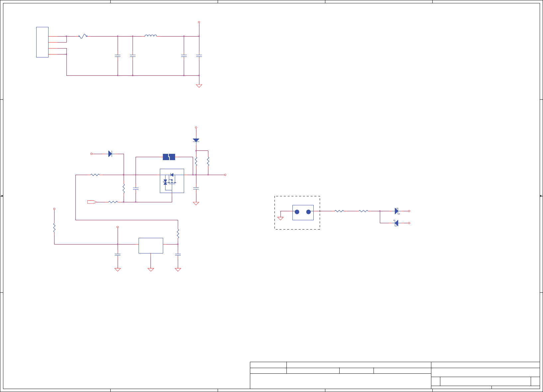This screenshot has width=543, height=392.
Task: Click output terminal right of the MOSFET
Action: click(x=225, y=175)
